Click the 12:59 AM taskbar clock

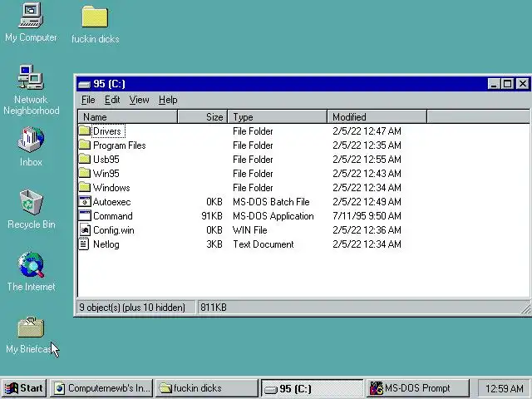coord(505,388)
